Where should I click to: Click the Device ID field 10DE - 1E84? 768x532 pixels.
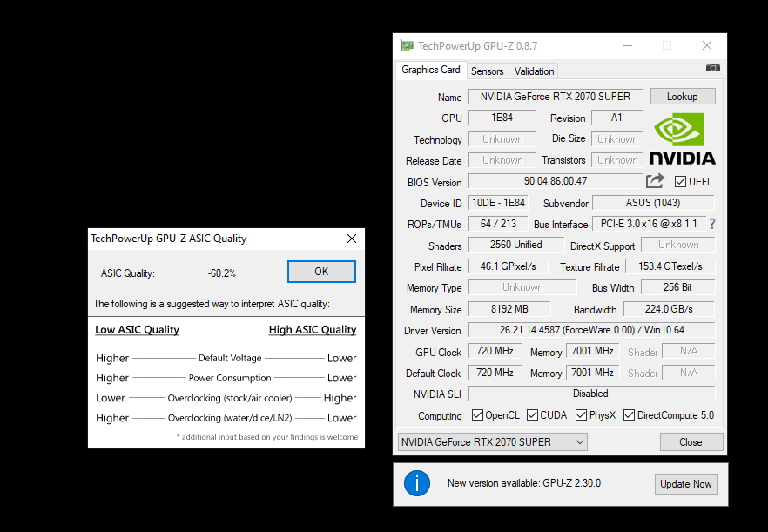coord(498,203)
